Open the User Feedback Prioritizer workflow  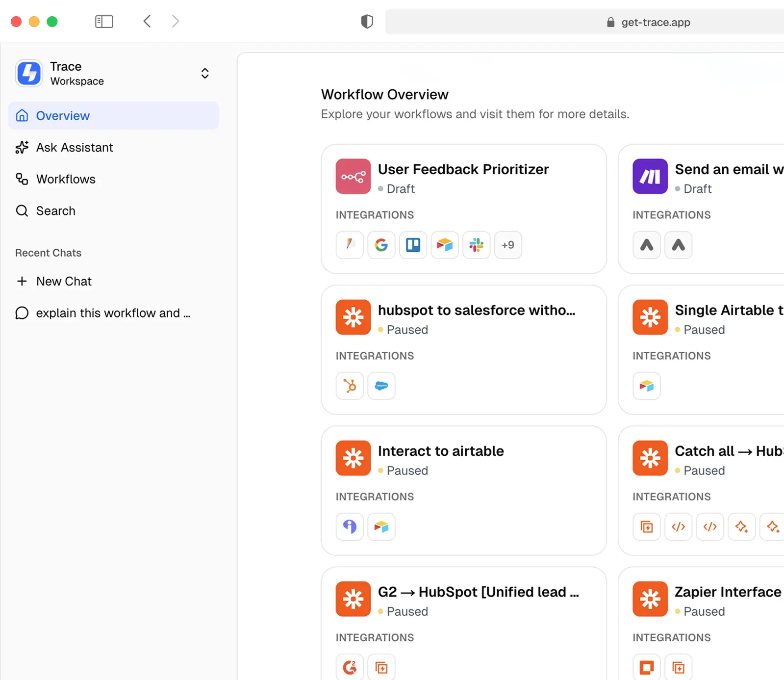coord(463,169)
